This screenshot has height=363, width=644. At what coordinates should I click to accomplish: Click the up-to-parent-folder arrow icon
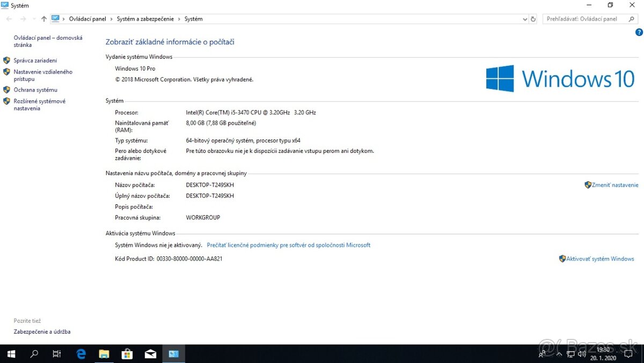point(43,19)
